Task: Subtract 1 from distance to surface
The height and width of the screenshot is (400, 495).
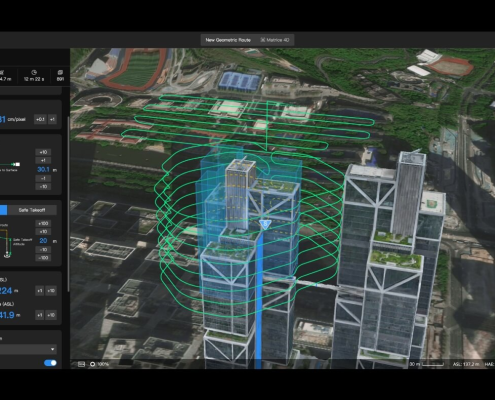Action: point(43,178)
